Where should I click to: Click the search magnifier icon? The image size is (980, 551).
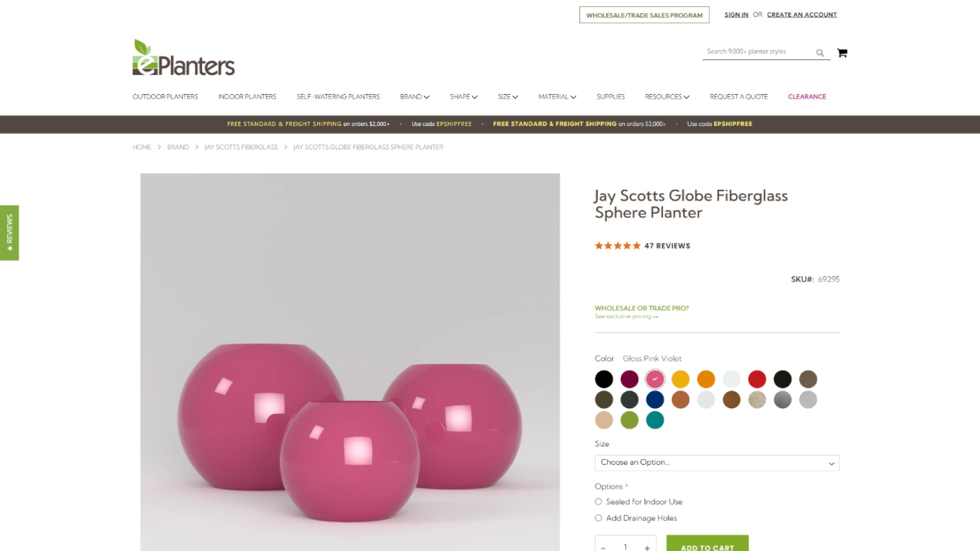[820, 53]
